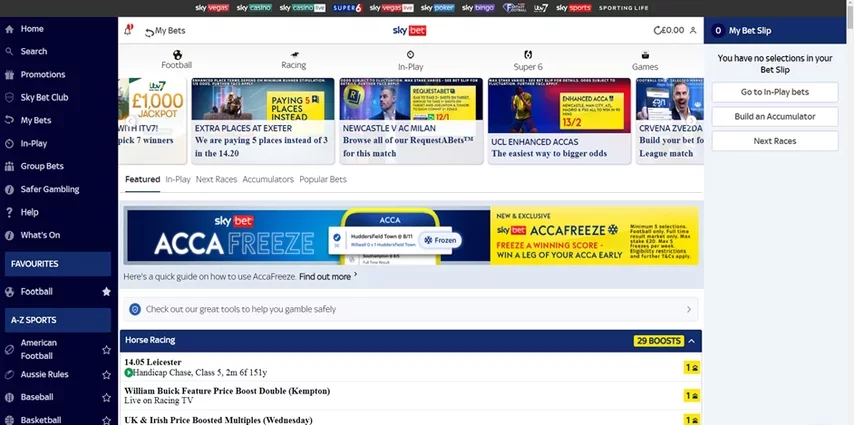Click the American Football sport icon
The height and width of the screenshot is (425, 854).
(9, 350)
